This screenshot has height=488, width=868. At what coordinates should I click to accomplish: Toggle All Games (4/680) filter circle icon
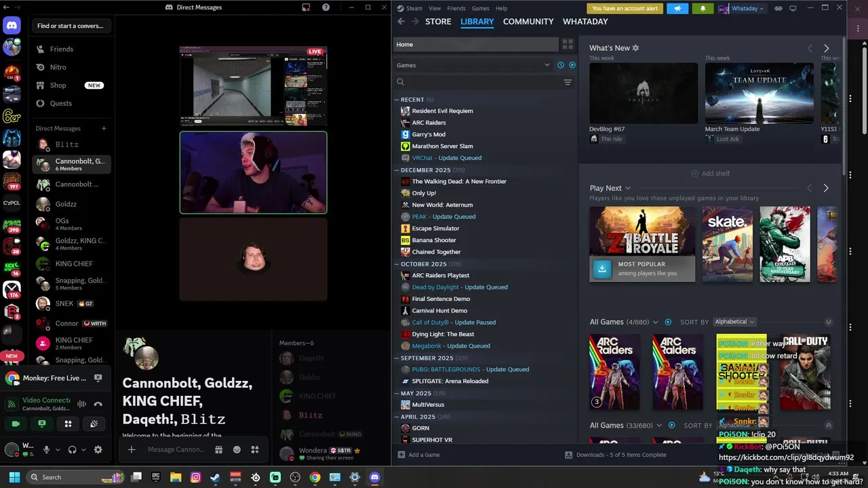tap(668, 322)
